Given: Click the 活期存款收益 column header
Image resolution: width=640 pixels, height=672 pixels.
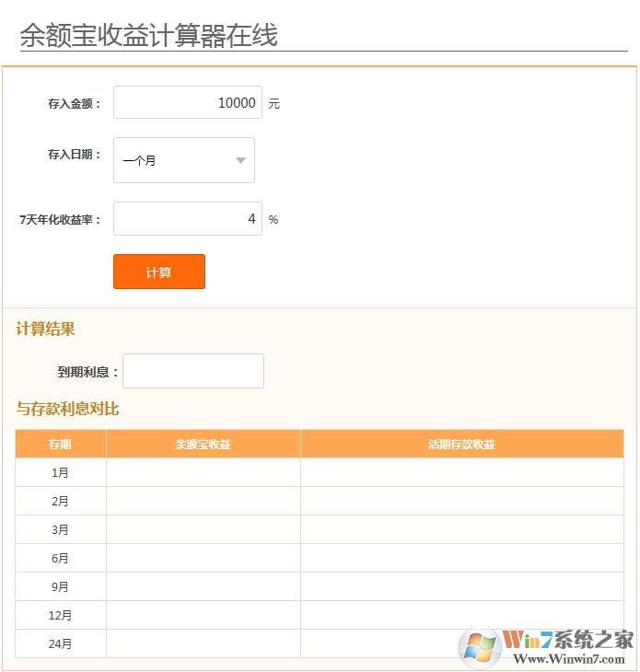Looking at the screenshot, I should (x=461, y=444).
